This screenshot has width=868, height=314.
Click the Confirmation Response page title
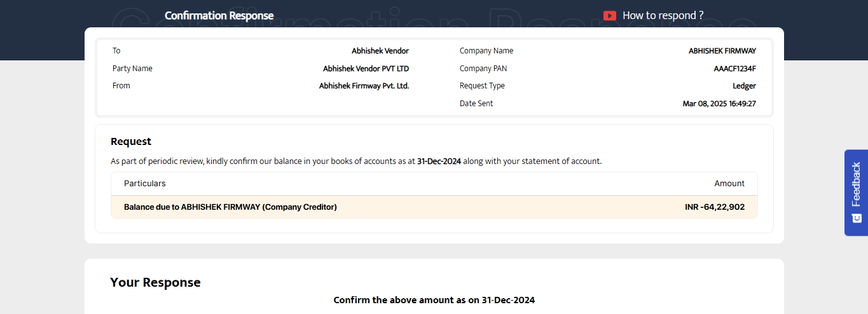pyautogui.click(x=219, y=16)
